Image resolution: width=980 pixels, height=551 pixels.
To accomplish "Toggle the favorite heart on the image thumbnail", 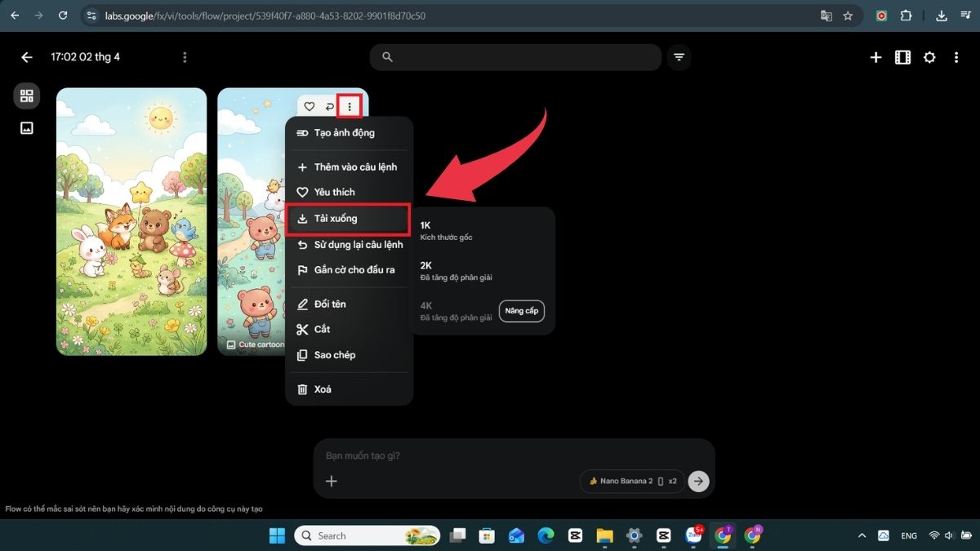I will click(x=309, y=106).
